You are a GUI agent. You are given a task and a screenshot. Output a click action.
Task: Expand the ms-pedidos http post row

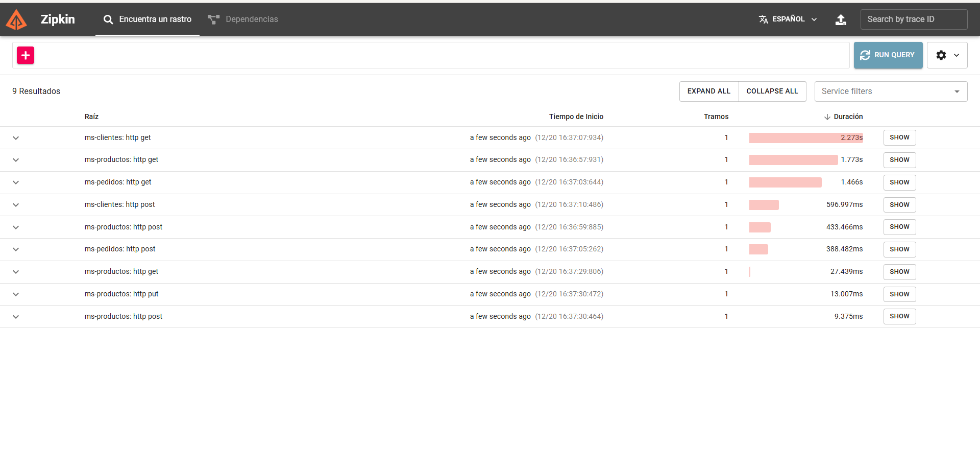[16, 249]
